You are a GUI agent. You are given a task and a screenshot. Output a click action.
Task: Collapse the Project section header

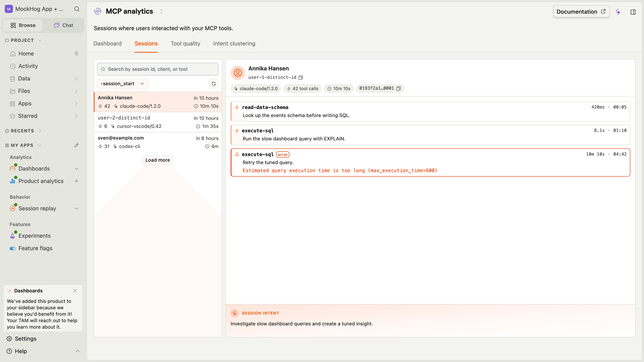coord(23,40)
